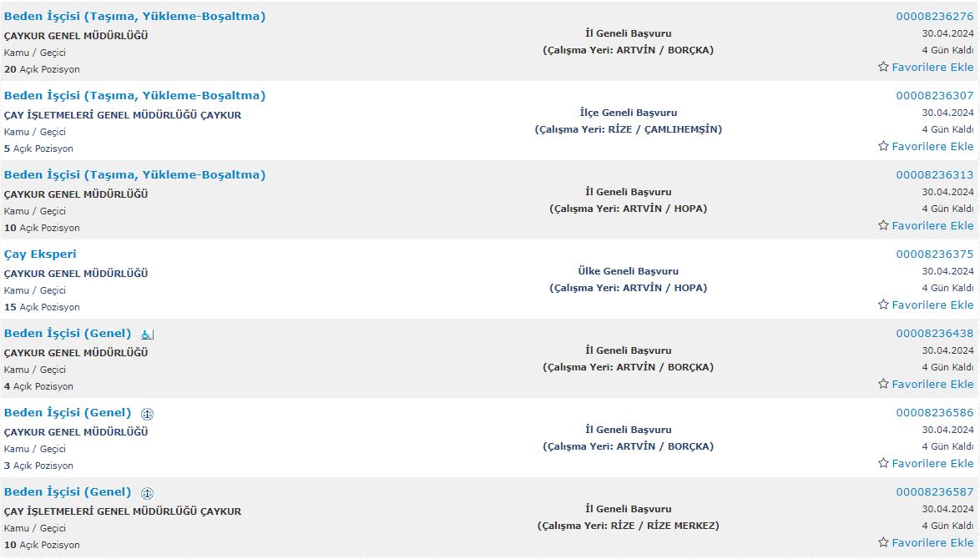
Task: Click emblem icon beside the RİZE MERKEZ job title
Action: 148,493
